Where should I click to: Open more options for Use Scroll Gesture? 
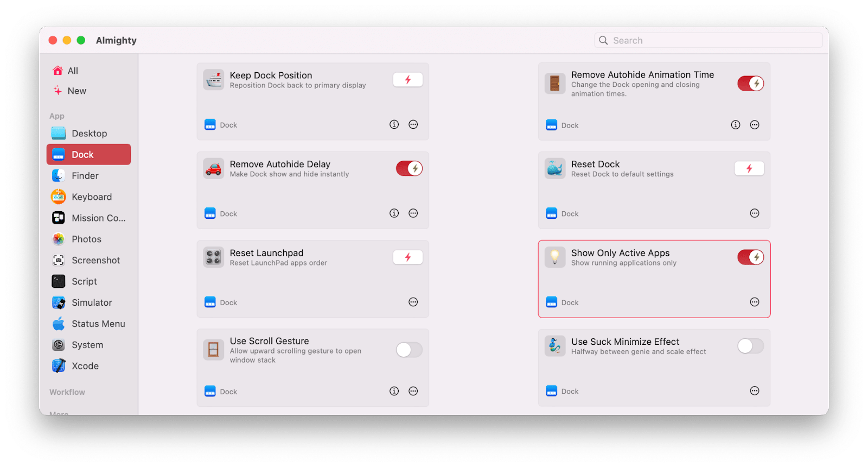[x=413, y=391]
